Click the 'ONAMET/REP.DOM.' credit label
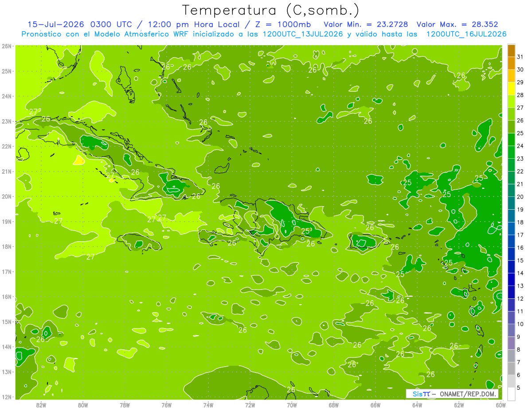 [x=467, y=394]
